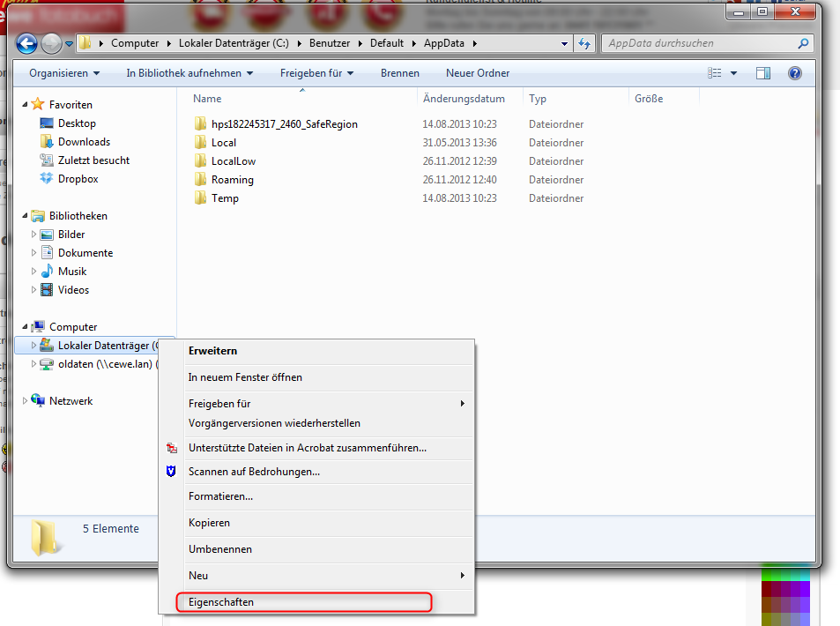Expand the 'Bilder' library node

pyautogui.click(x=33, y=235)
